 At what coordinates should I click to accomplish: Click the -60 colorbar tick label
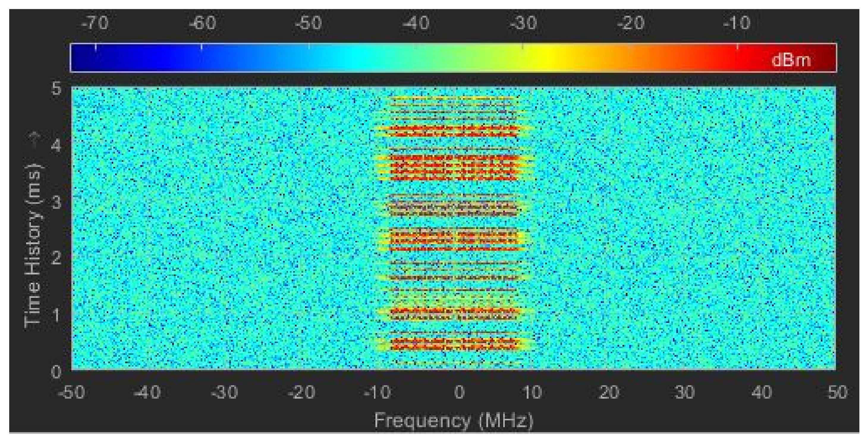pyautogui.click(x=202, y=23)
